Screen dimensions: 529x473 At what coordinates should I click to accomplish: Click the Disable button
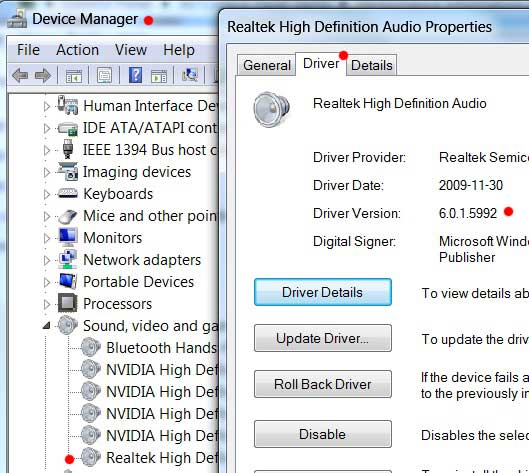(323, 434)
